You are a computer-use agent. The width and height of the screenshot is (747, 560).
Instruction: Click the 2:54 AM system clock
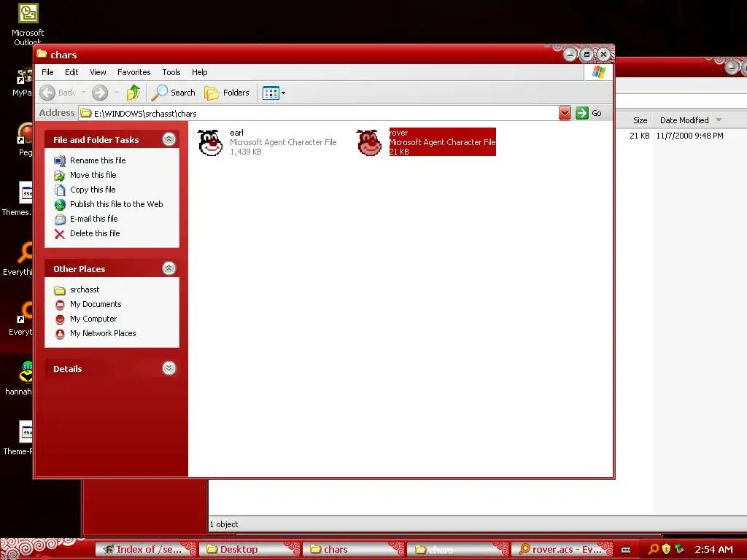pos(713,550)
